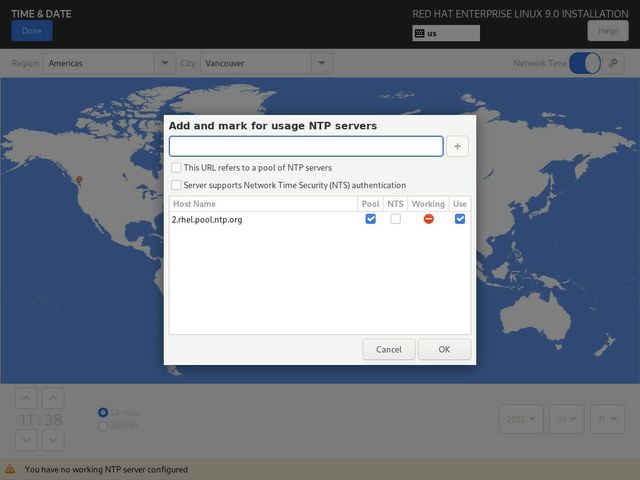Click the keyboard layout icon next to us

420,33
